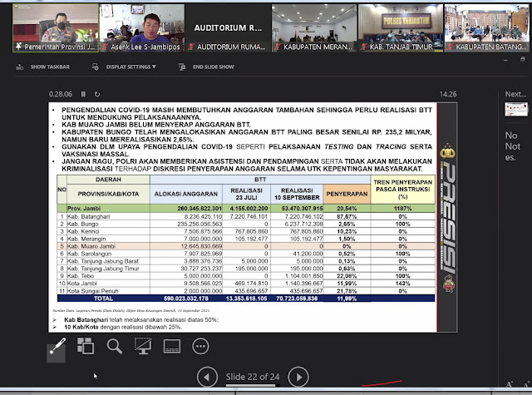Screen dimensions: 532x395
Task: Click Kab. Batanghari table row
Action: click(246, 216)
